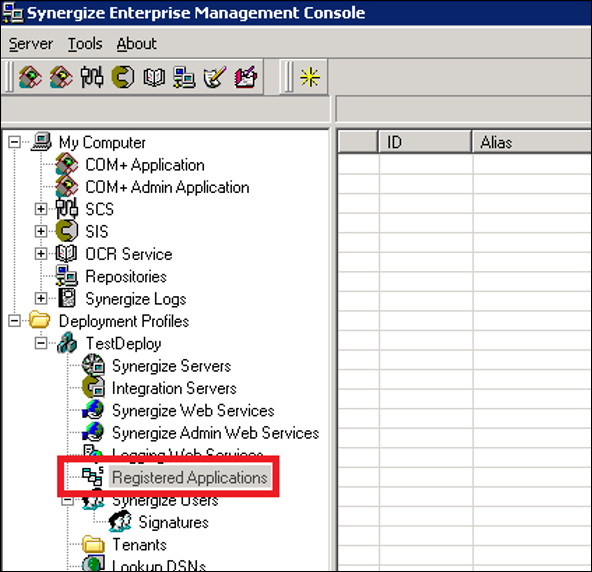
Task: Click the Signatures icon
Action: [120, 521]
